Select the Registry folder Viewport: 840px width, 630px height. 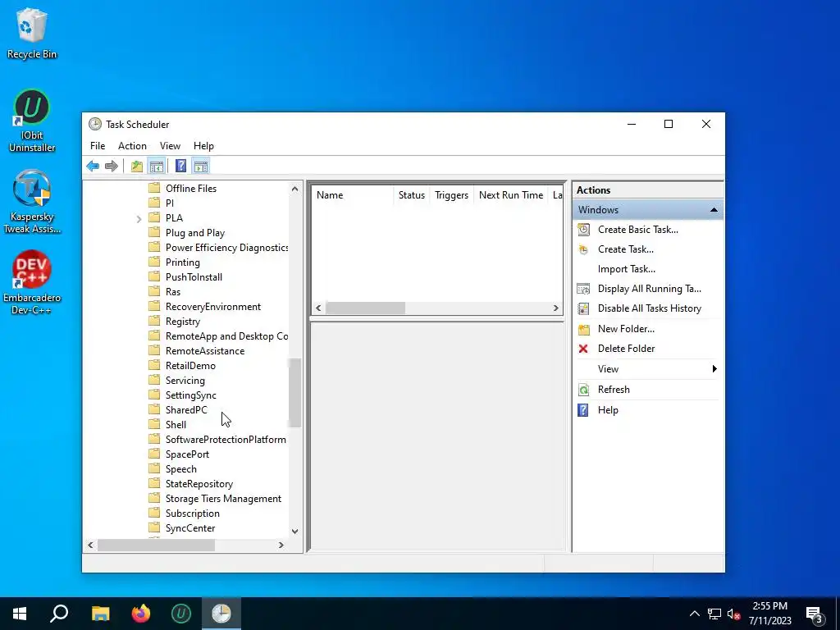click(182, 322)
